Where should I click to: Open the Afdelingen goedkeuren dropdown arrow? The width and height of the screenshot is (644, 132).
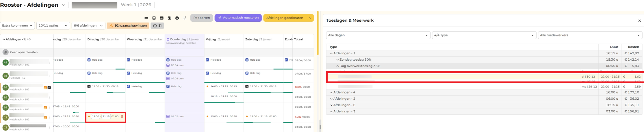[x=310, y=18]
